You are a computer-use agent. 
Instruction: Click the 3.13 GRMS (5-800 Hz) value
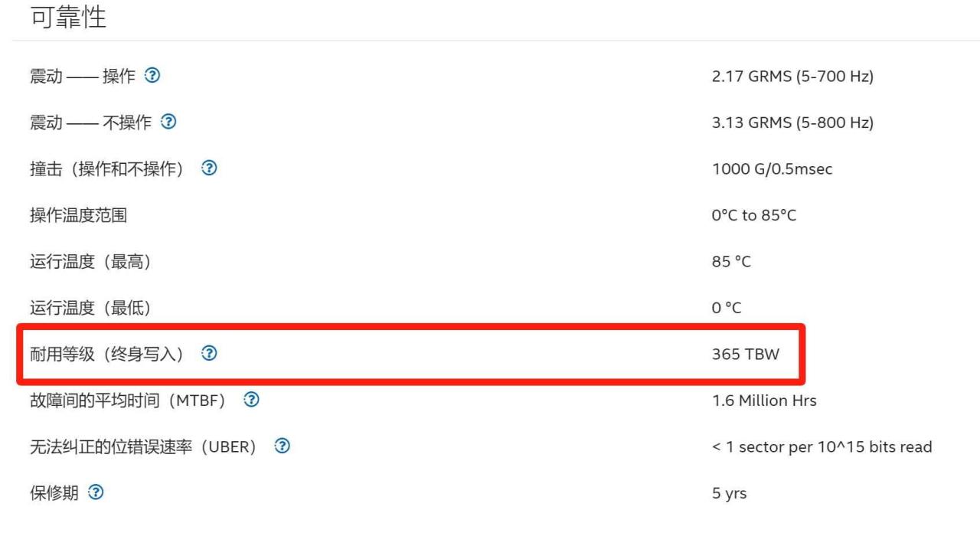pyautogui.click(x=792, y=123)
